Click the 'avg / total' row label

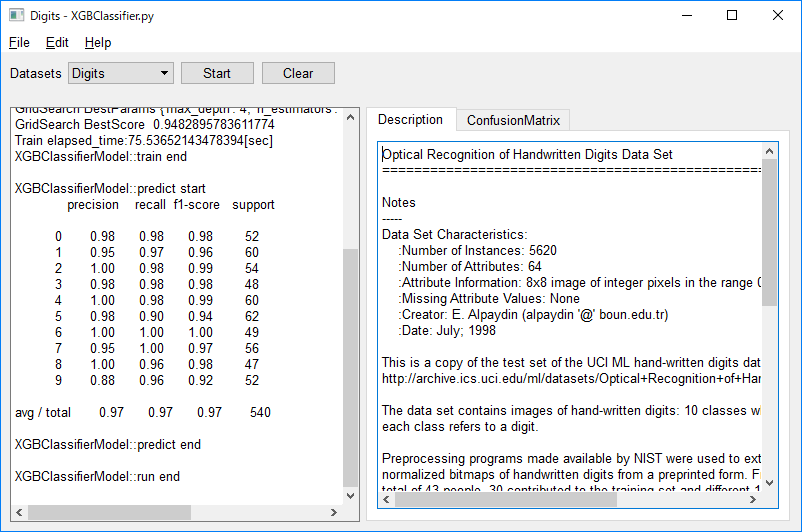tap(43, 412)
